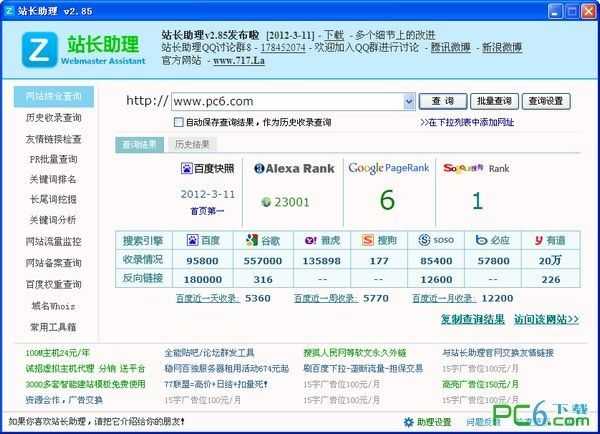Viewport: 600px width, 434px height.
Task: Open 关键词排名 from sidebar
Action: coord(53,179)
